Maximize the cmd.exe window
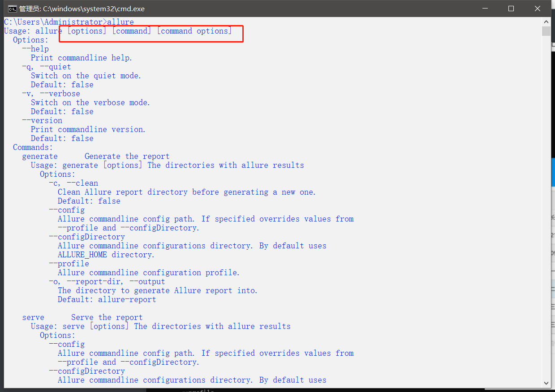Screen dimensions: 555x392 [x=511, y=9]
